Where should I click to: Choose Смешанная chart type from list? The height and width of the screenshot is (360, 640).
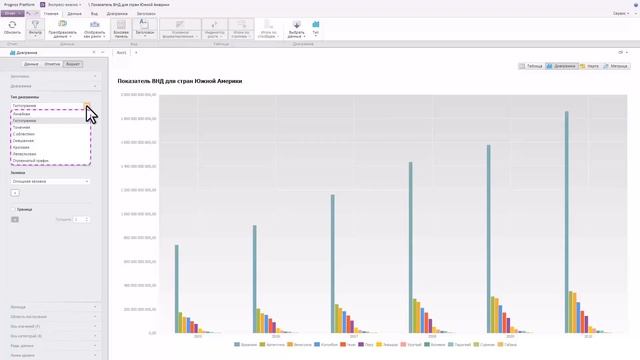[50, 141]
